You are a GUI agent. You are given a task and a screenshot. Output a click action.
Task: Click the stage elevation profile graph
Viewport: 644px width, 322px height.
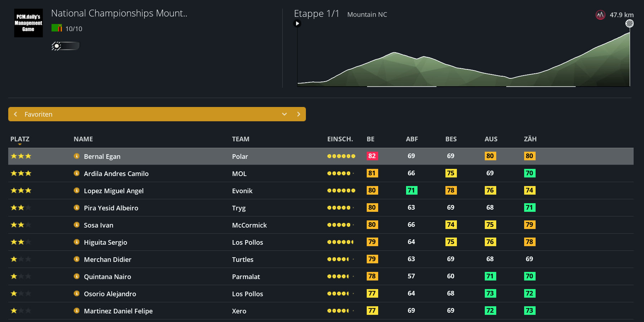point(464,59)
